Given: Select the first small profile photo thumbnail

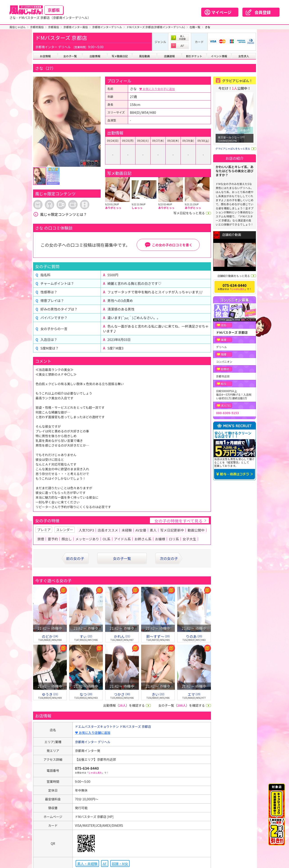Looking at the screenshot, I should point(40,176).
